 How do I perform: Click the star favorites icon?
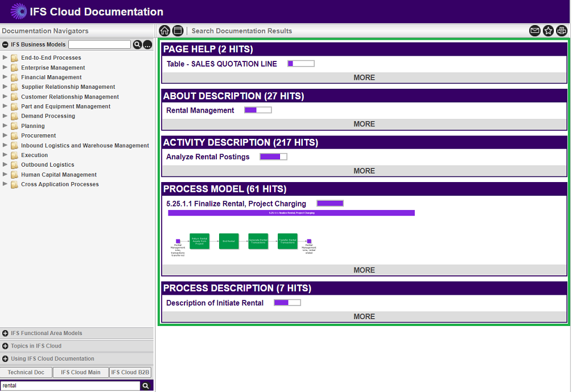[x=548, y=31]
